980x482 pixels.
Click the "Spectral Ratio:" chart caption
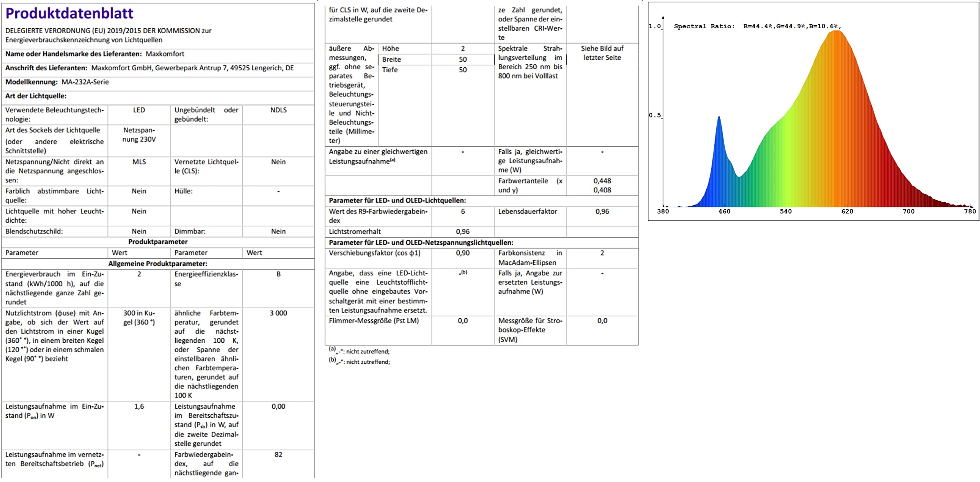[704, 26]
